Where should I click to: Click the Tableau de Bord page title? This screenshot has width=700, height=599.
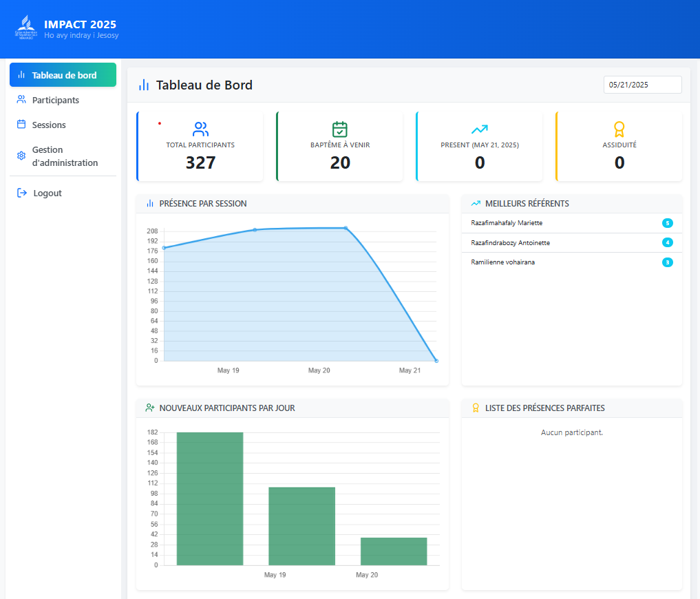point(204,85)
